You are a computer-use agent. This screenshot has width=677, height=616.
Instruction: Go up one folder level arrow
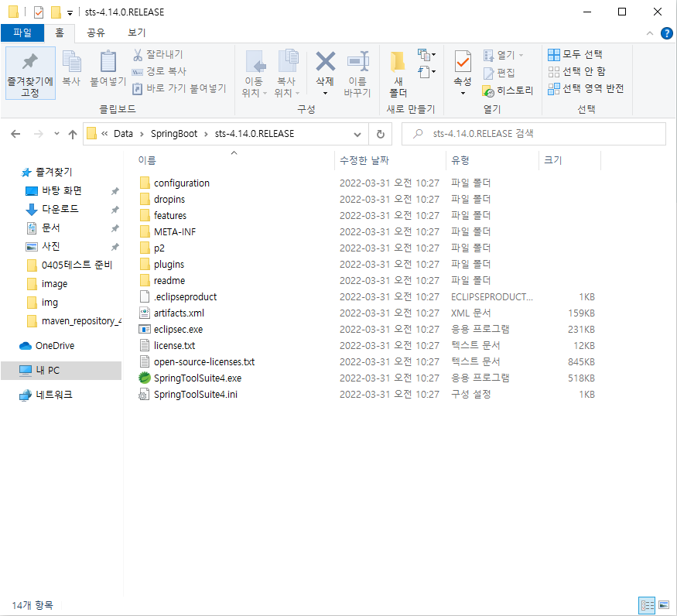(x=73, y=135)
